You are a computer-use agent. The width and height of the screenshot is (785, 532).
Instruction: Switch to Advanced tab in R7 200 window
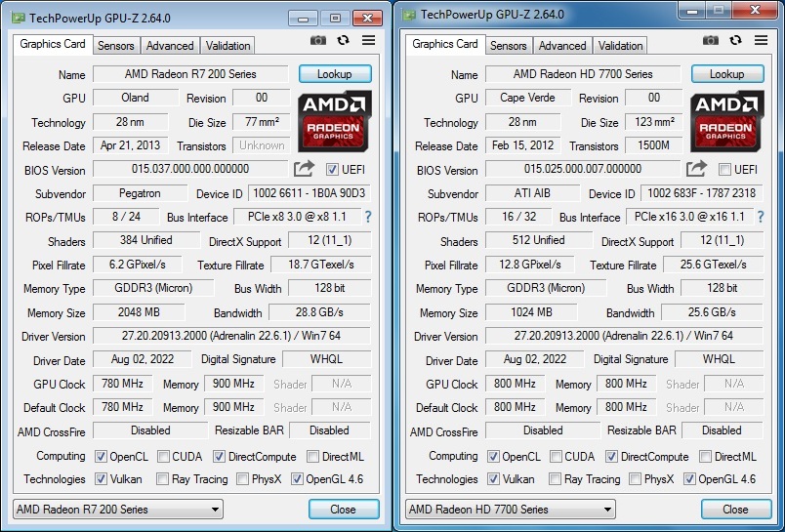coord(170,46)
